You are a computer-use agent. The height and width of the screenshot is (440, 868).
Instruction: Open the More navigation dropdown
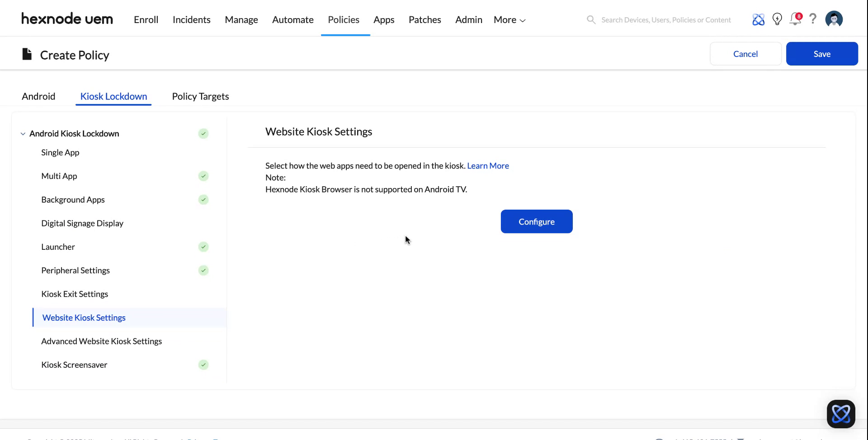(x=505, y=19)
